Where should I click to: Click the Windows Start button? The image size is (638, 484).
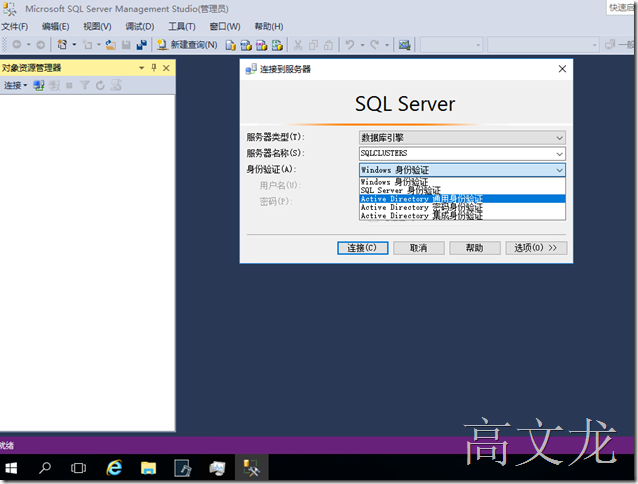pos(11,469)
